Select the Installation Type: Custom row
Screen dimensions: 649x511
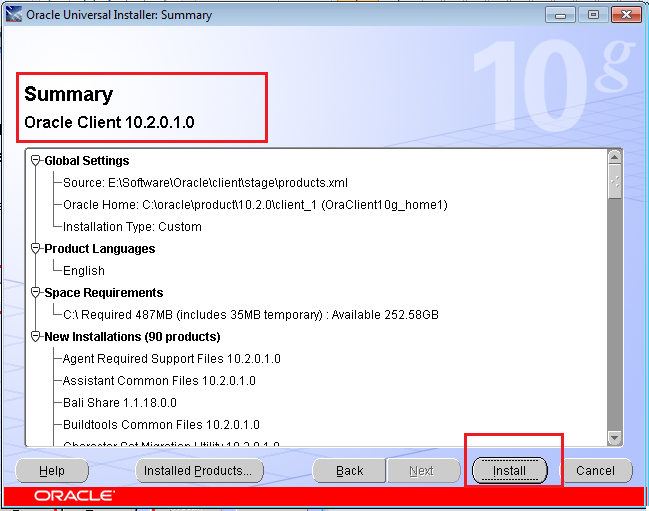132,227
